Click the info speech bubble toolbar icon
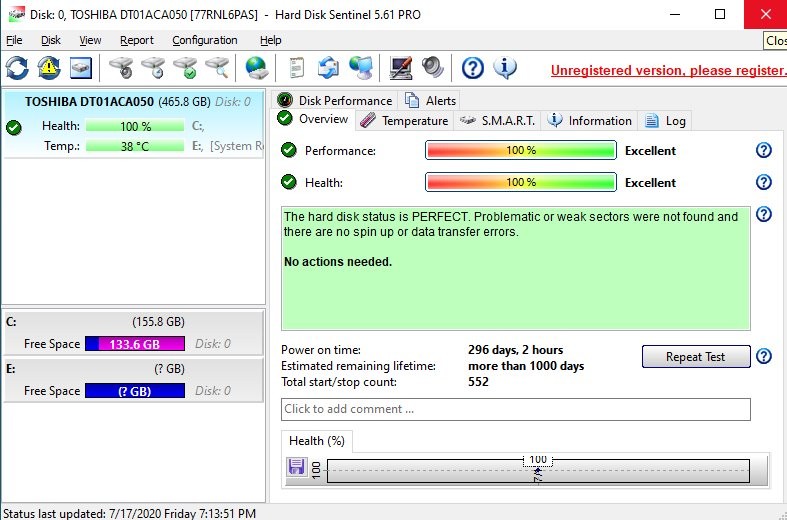The width and height of the screenshot is (787, 520). point(504,68)
